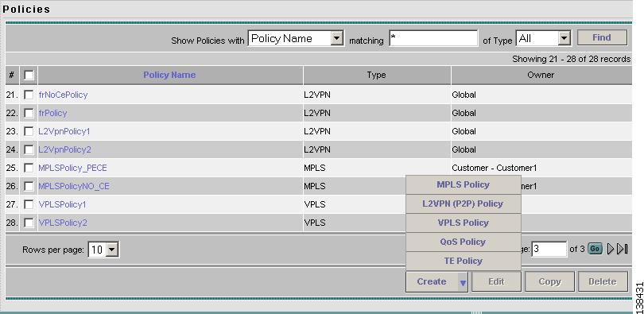Image resolution: width=644 pixels, height=314 pixels.
Task: Go to next page arrow
Action: [611, 249]
